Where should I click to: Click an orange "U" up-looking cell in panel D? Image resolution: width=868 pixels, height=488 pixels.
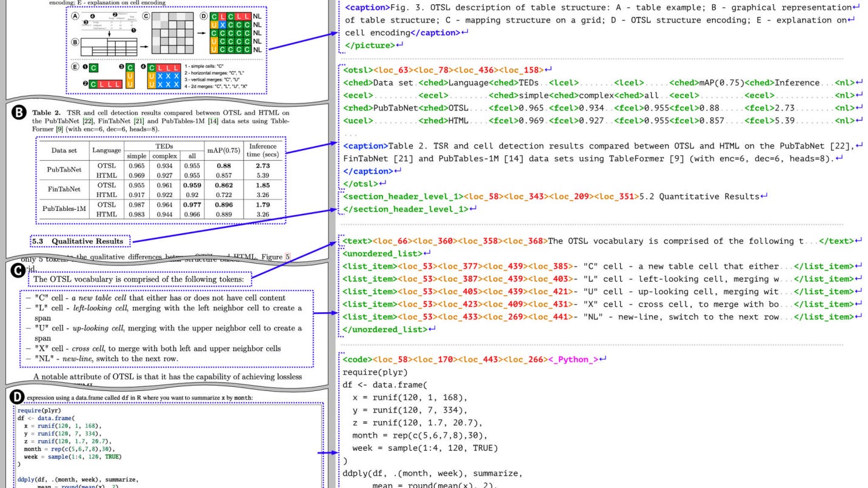(213, 26)
